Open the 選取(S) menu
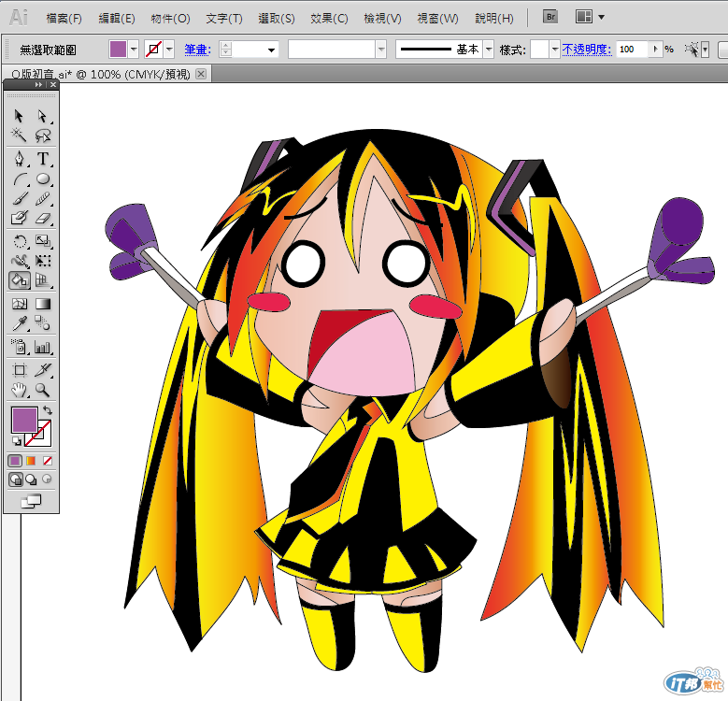The image size is (728, 701). point(277,18)
